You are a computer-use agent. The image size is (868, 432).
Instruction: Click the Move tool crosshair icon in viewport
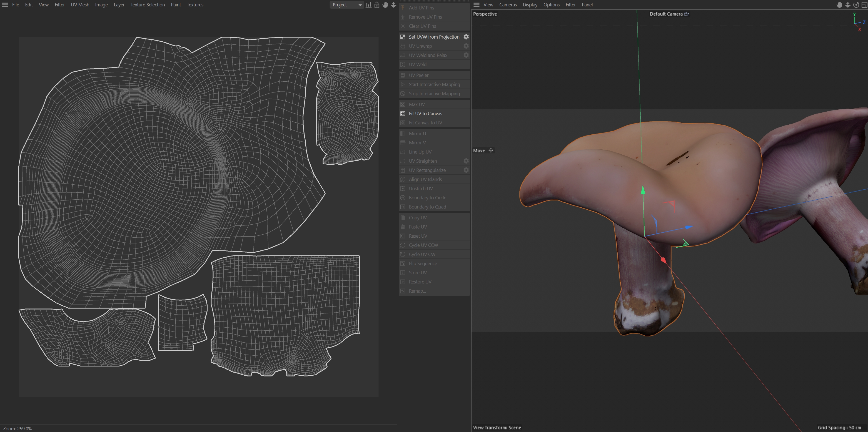click(x=491, y=150)
